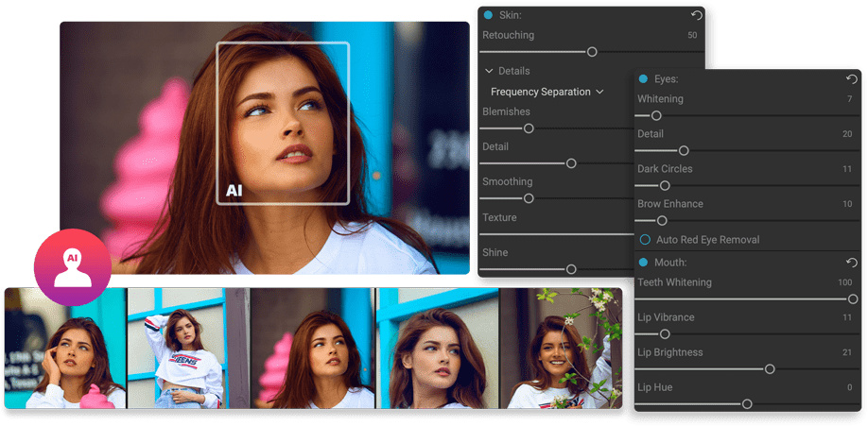Screen dimensions: 868x426
Task: Click the Eyes section label
Action: [x=666, y=79]
